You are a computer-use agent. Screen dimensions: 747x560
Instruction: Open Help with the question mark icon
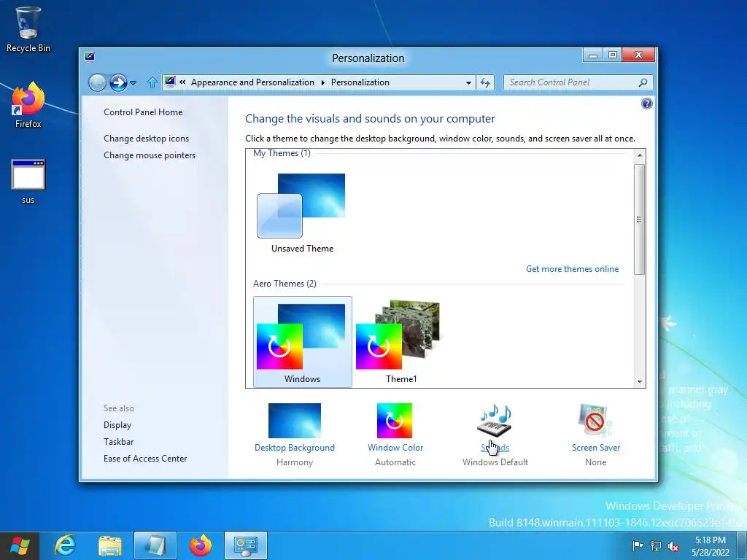pyautogui.click(x=646, y=104)
